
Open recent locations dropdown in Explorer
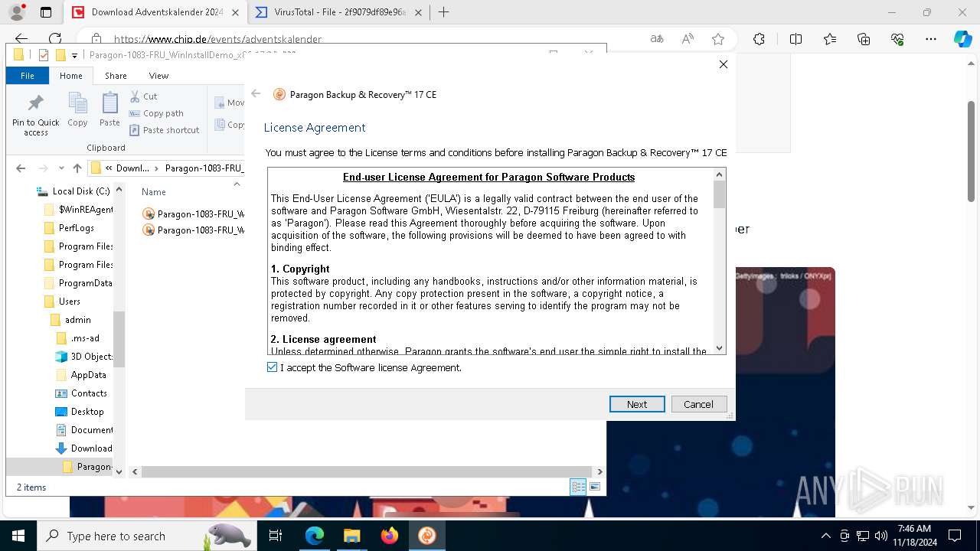[x=60, y=168]
